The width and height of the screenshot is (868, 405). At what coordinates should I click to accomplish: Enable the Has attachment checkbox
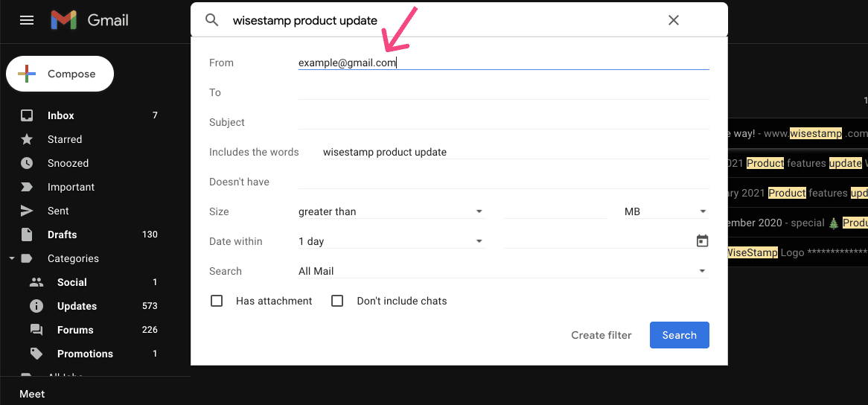[217, 301]
